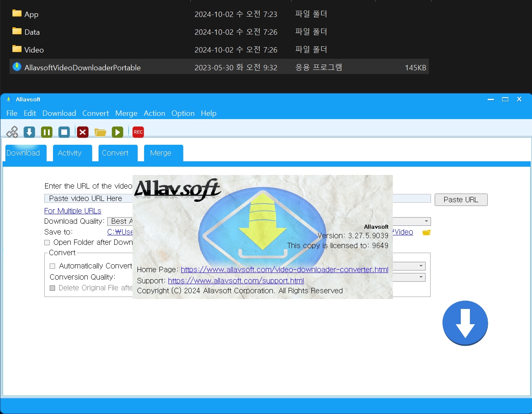Open the Edit menu

click(30, 113)
